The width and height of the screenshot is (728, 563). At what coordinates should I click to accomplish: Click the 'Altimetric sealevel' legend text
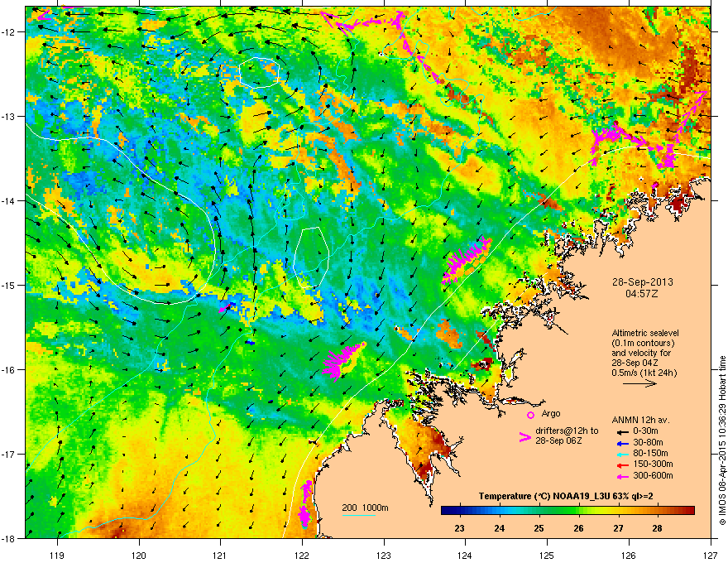coord(645,333)
